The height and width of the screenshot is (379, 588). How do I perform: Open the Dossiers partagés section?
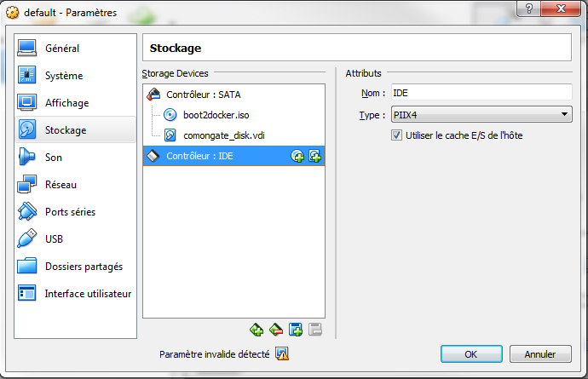(x=75, y=267)
